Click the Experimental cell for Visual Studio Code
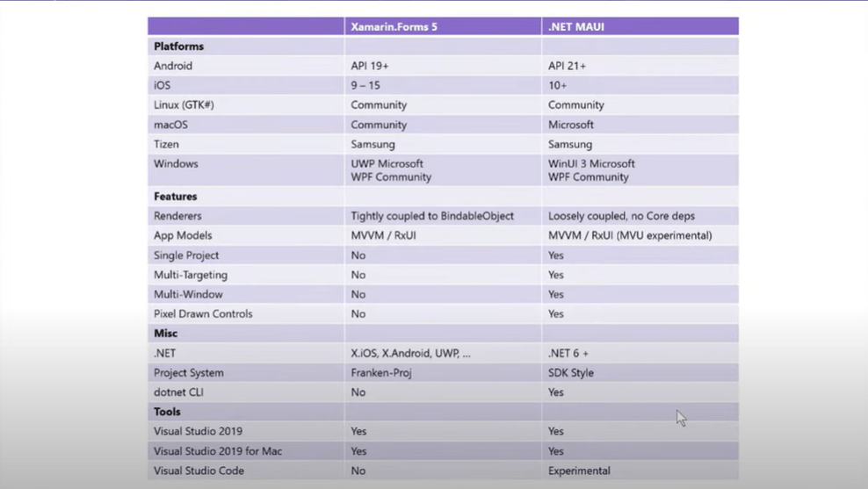The width and height of the screenshot is (868, 489). (x=579, y=471)
